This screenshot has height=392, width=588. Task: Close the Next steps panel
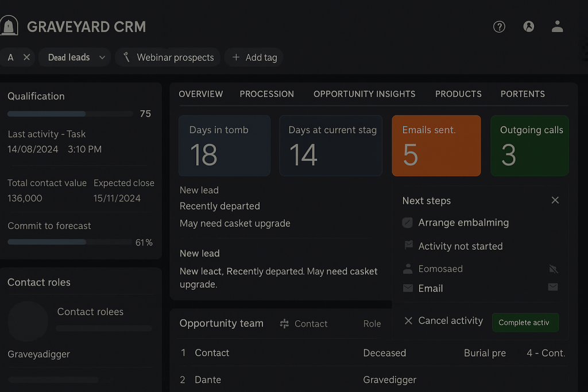[555, 200]
